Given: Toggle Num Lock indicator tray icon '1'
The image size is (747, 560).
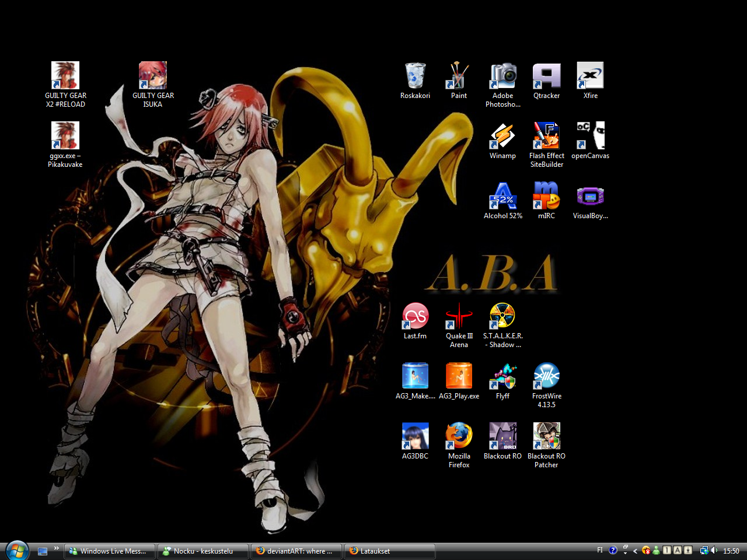Looking at the screenshot, I should click(667, 550).
